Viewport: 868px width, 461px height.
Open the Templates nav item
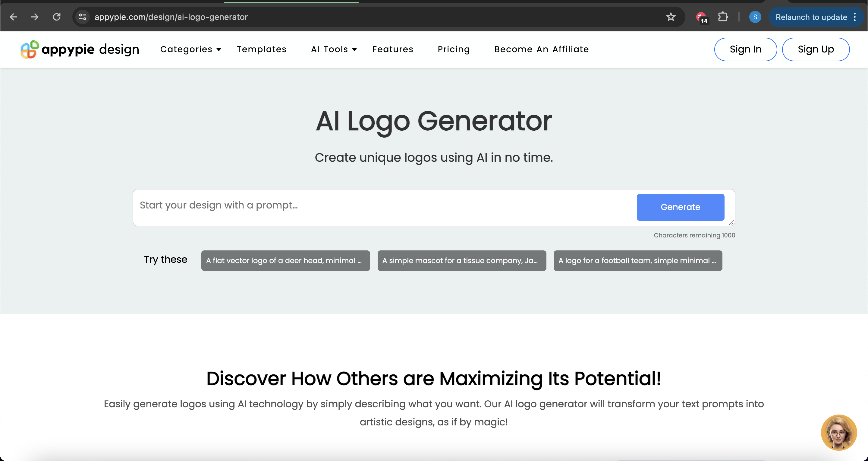point(262,49)
